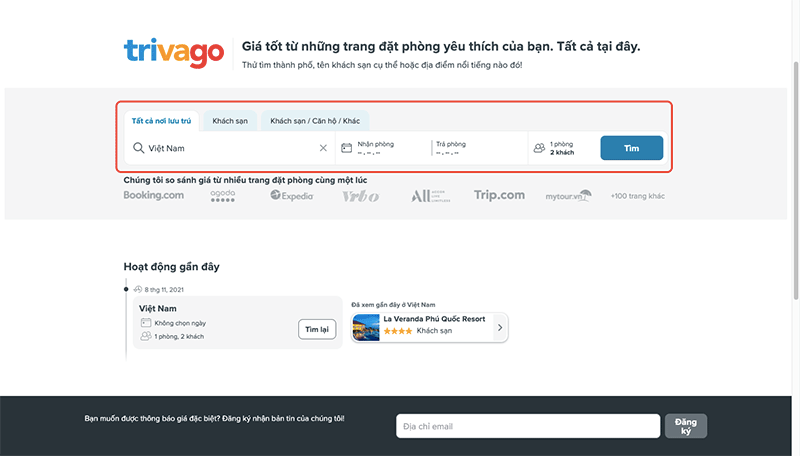Click the page vertical scrollbar
The height and width of the screenshot is (456, 800).
point(796,181)
